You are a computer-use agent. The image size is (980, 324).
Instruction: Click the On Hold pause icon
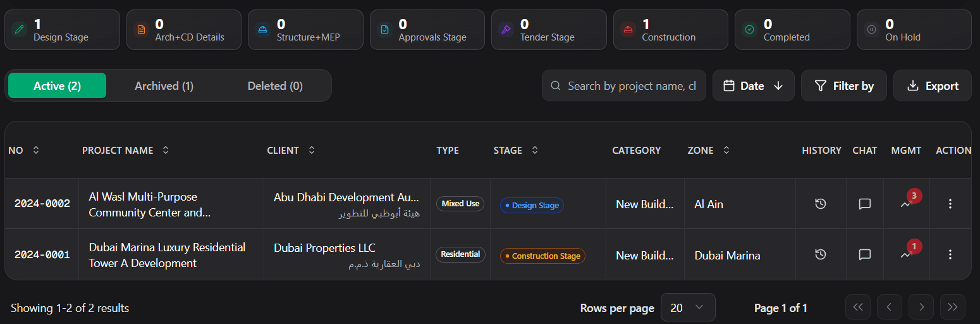[871, 29]
